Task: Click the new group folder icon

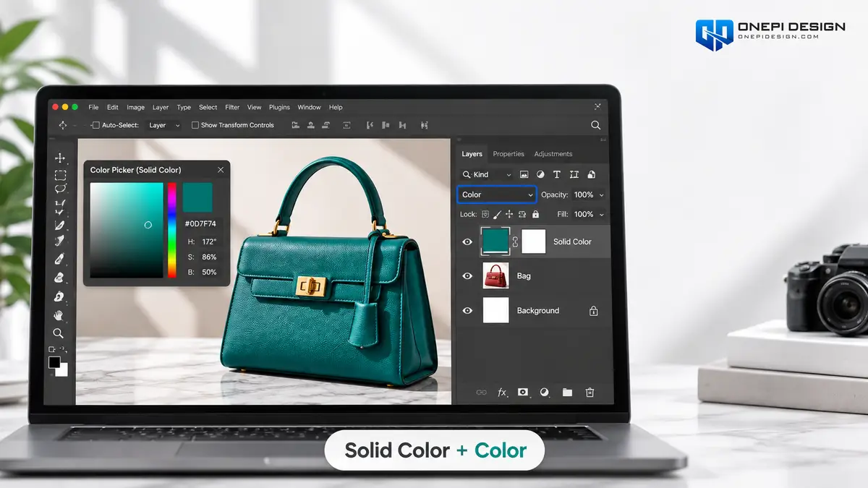Action: [x=567, y=392]
